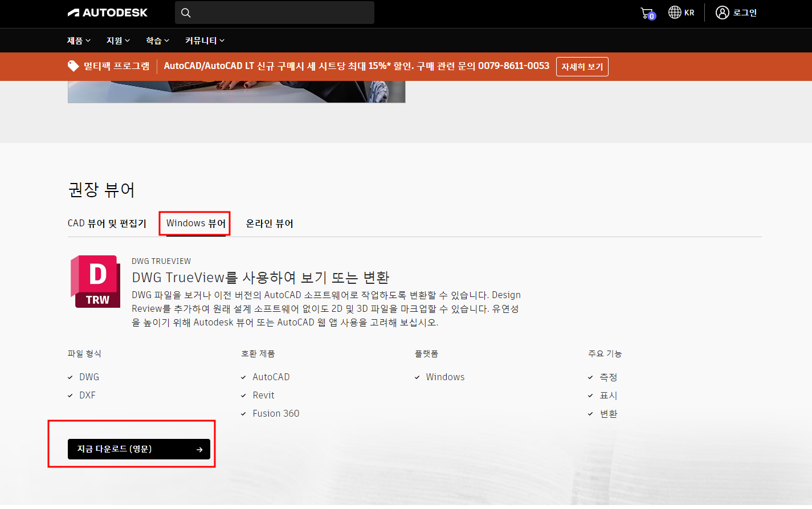The width and height of the screenshot is (812, 509).
Task: Click the 자세히 보기 button in banner
Action: coord(582,67)
